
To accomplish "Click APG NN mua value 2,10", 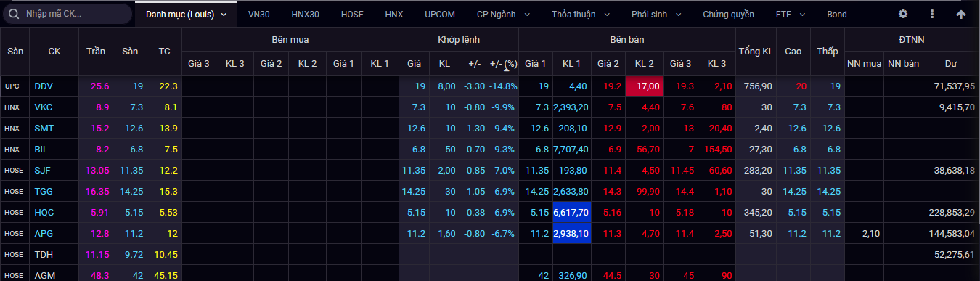I will [x=871, y=233].
